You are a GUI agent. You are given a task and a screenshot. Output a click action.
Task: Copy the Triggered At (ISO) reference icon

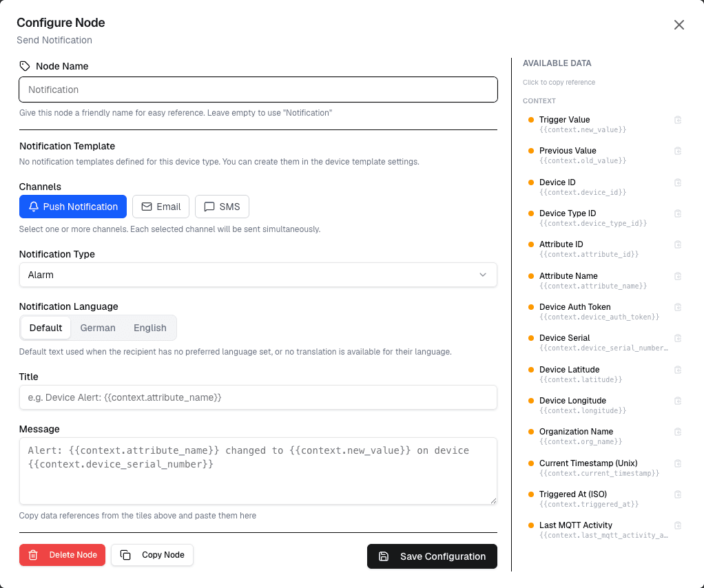pyautogui.click(x=678, y=494)
